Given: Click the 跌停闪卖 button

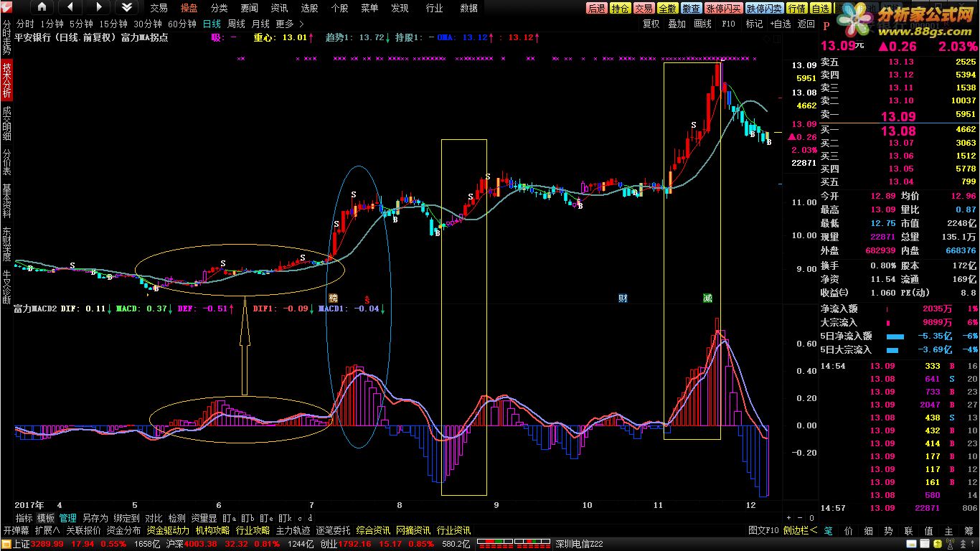Looking at the screenshot, I should [764, 9].
